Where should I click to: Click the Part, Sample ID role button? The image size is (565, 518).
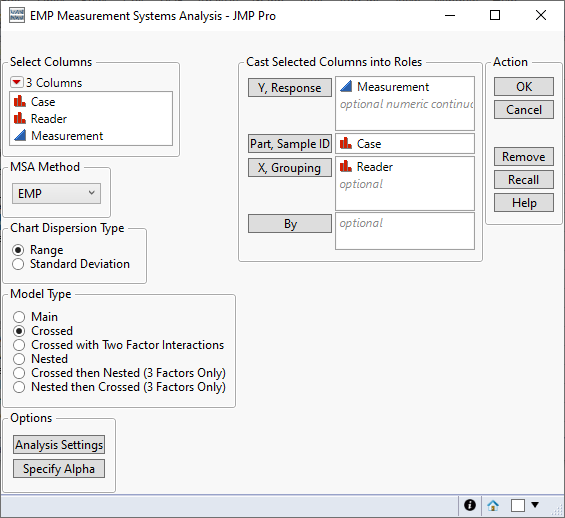point(290,144)
